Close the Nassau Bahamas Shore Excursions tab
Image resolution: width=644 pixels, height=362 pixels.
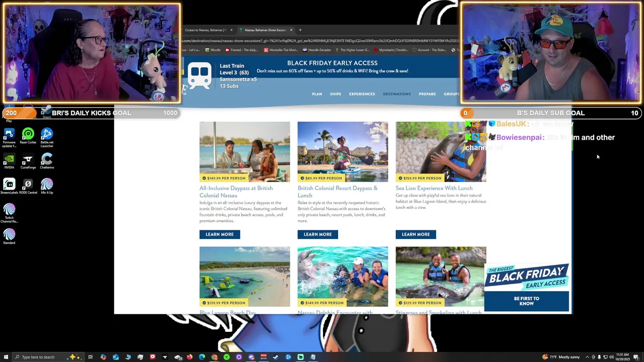click(x=291, y=30)
